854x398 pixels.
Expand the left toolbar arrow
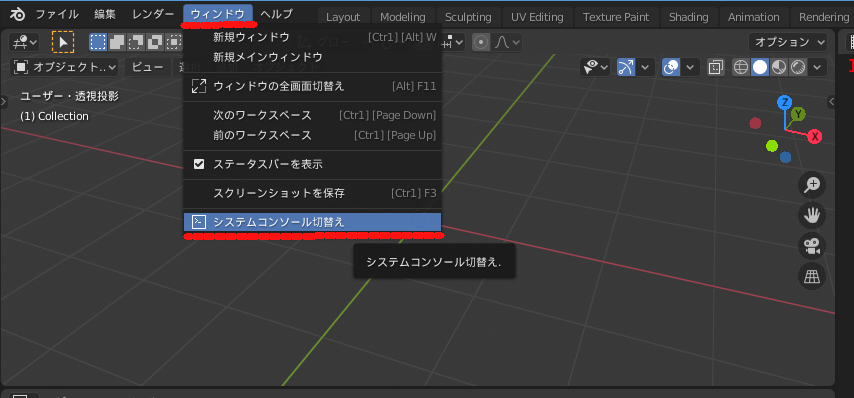[4, 101]
